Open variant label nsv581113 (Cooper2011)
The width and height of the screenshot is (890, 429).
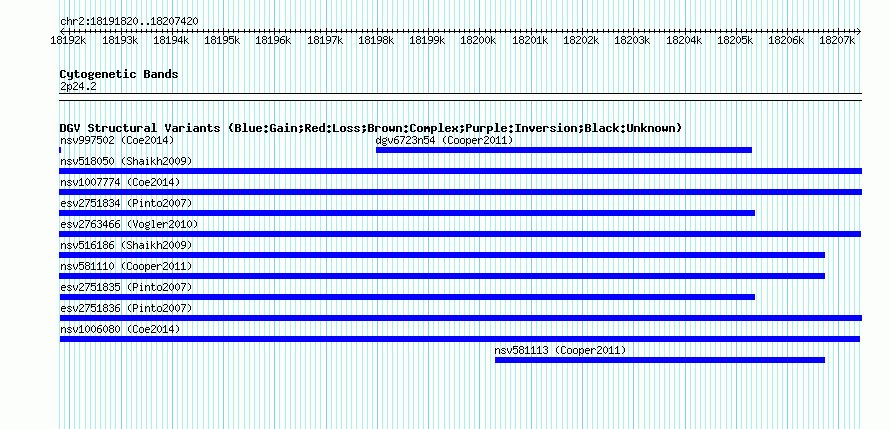560,350
